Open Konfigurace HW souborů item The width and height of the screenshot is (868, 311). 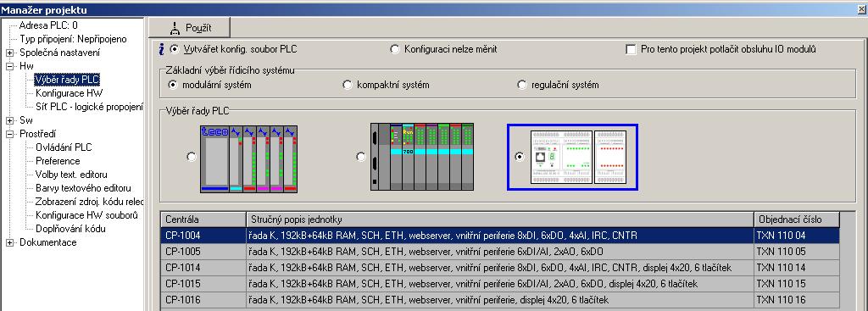tap(86, 215)
